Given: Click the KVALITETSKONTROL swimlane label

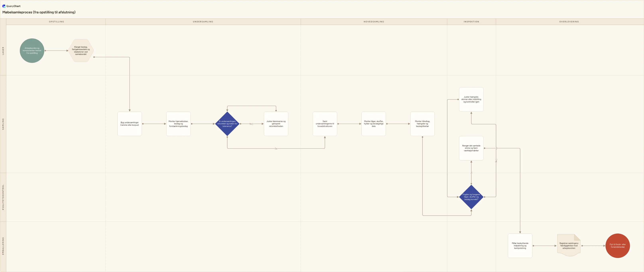Looking at the screenshot, I should pyautogui.click(x=3, y=197).
